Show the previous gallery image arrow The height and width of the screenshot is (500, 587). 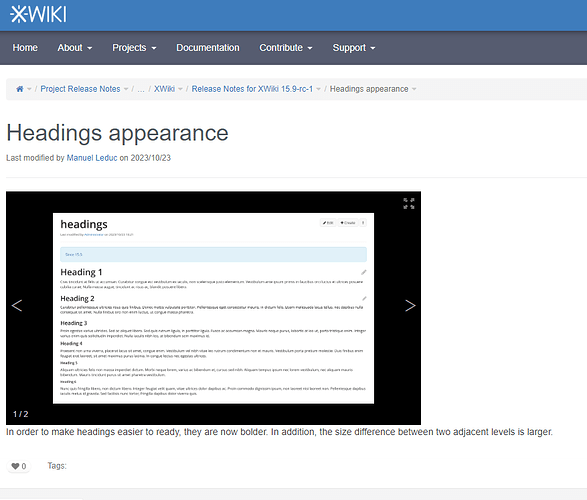pyautogui.click(x=17, y=305)
